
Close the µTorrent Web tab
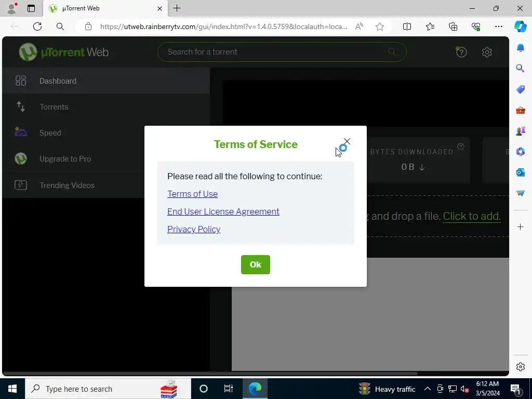159,8
